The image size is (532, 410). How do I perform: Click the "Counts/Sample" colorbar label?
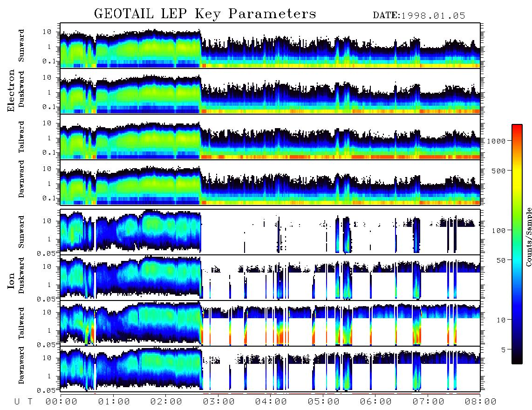click(x=528, y=237)
